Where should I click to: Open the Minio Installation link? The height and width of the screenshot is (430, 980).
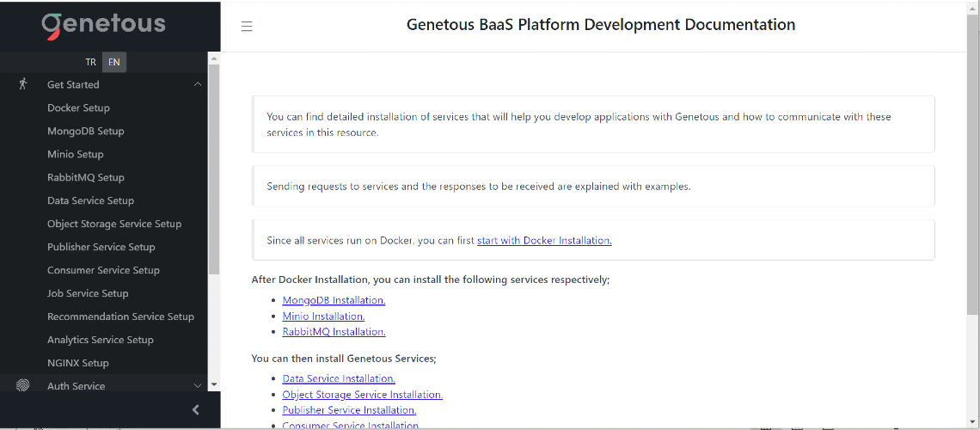pyautogui.click(x=324, y=316)
